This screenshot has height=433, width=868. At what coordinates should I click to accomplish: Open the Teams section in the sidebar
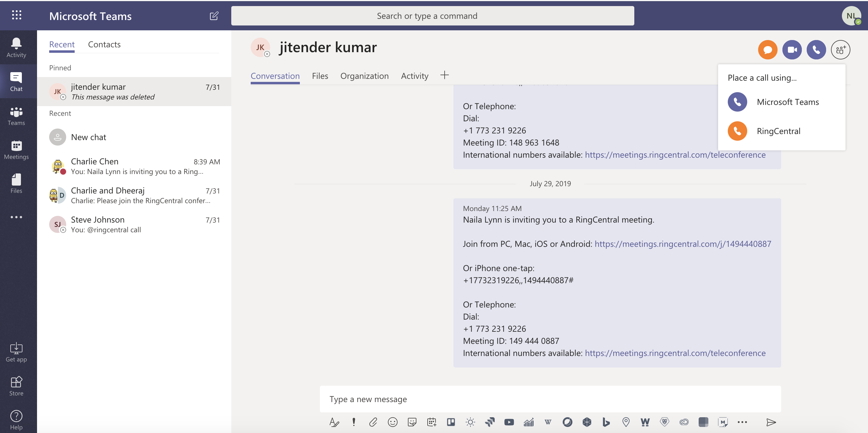tap(16, 116)
